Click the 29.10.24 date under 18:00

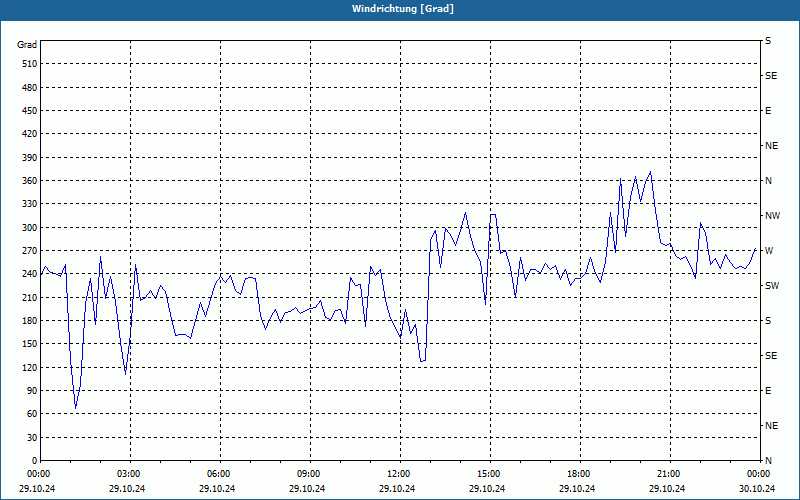point(577,488)
